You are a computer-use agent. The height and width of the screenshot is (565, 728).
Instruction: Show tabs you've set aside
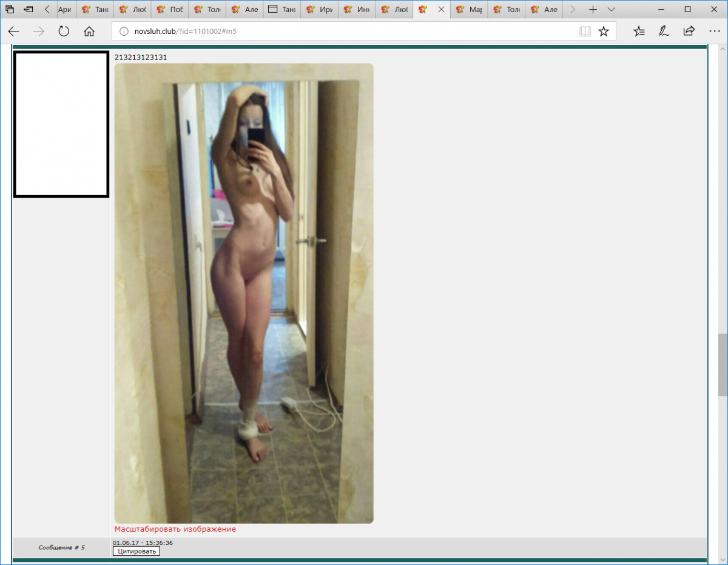[10, 10]
